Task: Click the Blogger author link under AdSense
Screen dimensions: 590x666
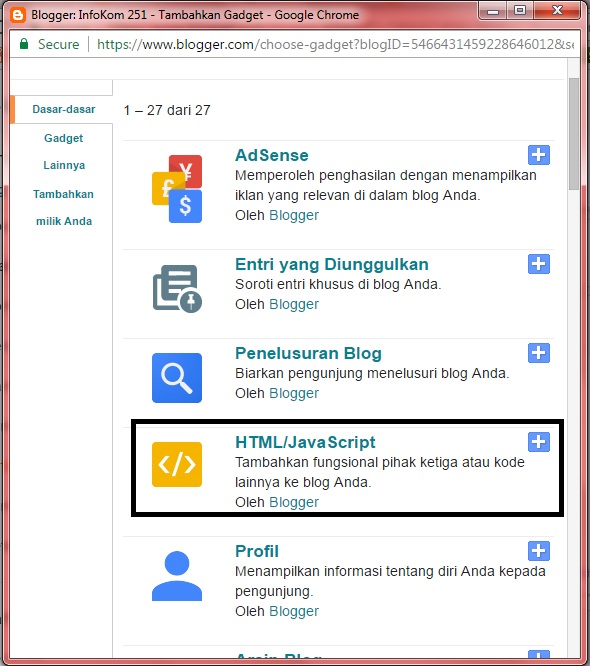Action: (294, 215)
